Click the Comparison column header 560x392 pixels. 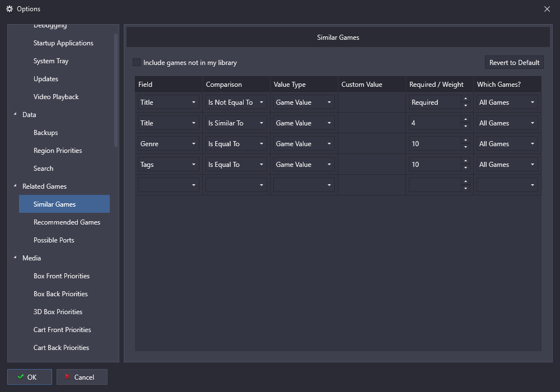click(x=236, y=84)
